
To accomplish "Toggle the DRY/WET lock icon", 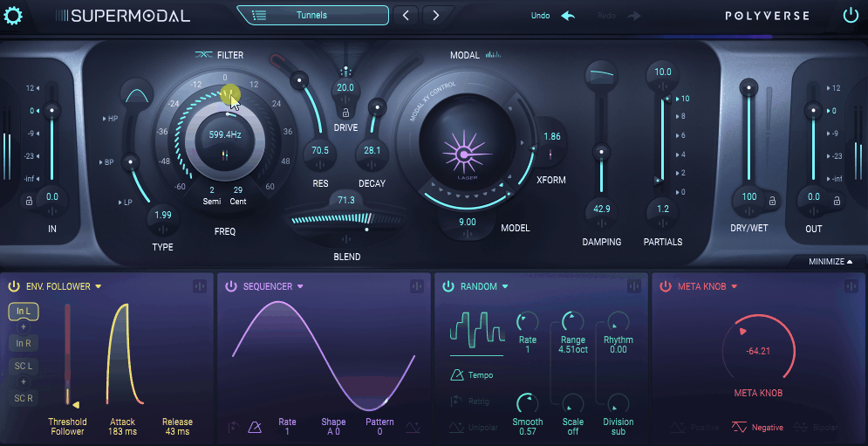I will 772,201.
